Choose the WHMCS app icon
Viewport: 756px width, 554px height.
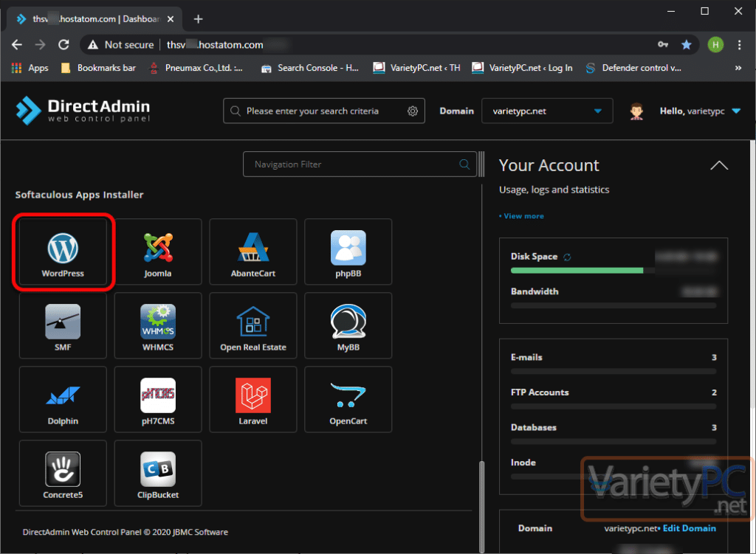[158, 325]
